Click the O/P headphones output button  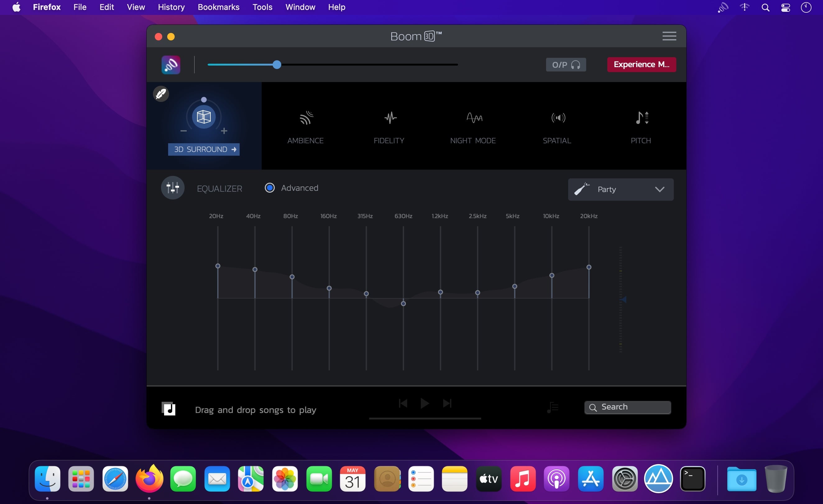point(566,65)
